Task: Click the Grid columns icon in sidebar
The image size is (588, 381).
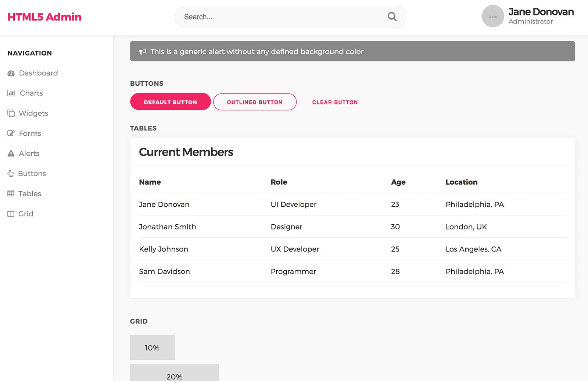Action: [11, 214]
